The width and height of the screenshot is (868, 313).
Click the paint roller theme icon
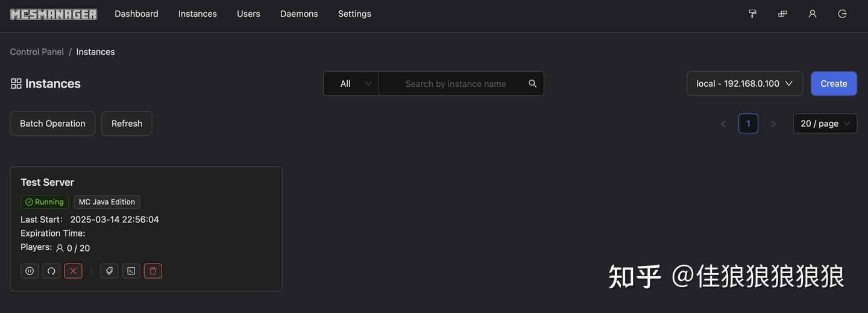click(x=752, y=14)
